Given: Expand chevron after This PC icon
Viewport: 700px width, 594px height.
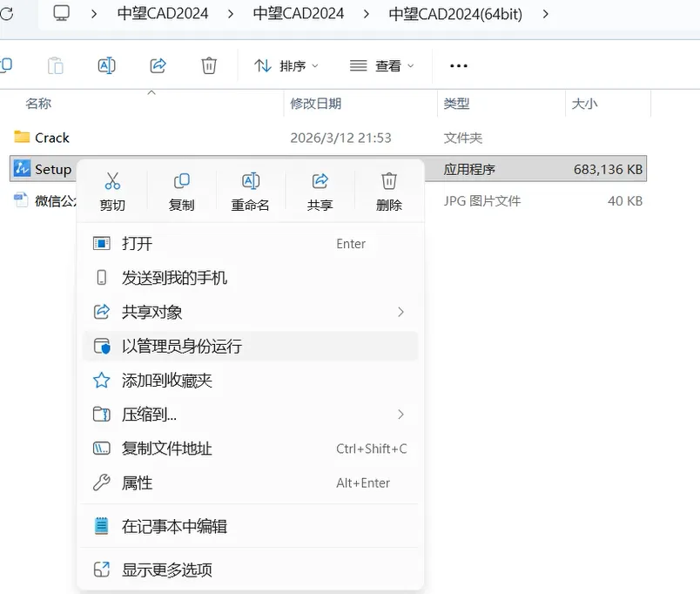Looking at the screenshot, I should coord(94,14).
